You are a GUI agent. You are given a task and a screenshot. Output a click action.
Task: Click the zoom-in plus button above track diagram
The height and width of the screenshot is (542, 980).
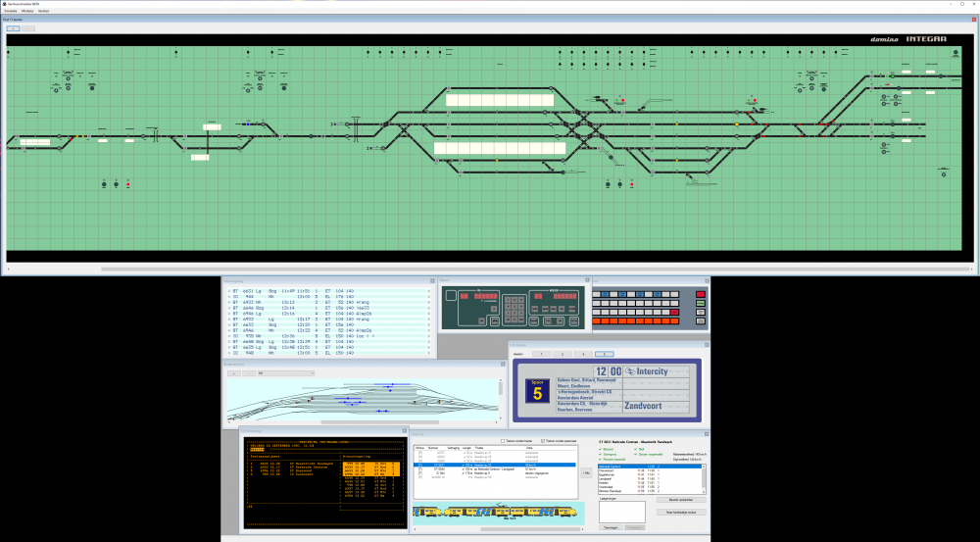click(13, 28)
